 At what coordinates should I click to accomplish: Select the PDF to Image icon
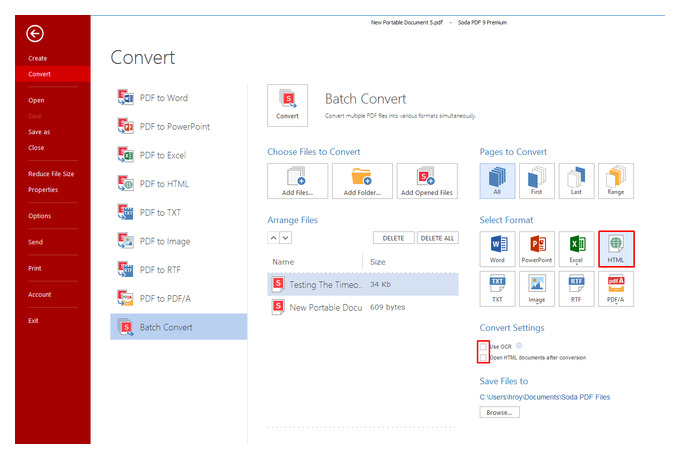pos(125,241)
